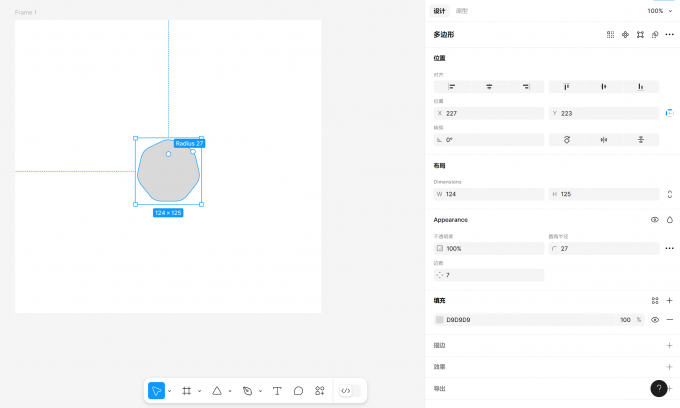Image resolution: width=680 pixels, height=408 pixels.
Task: Toggle Dev Mode switch
Action: 350,391
